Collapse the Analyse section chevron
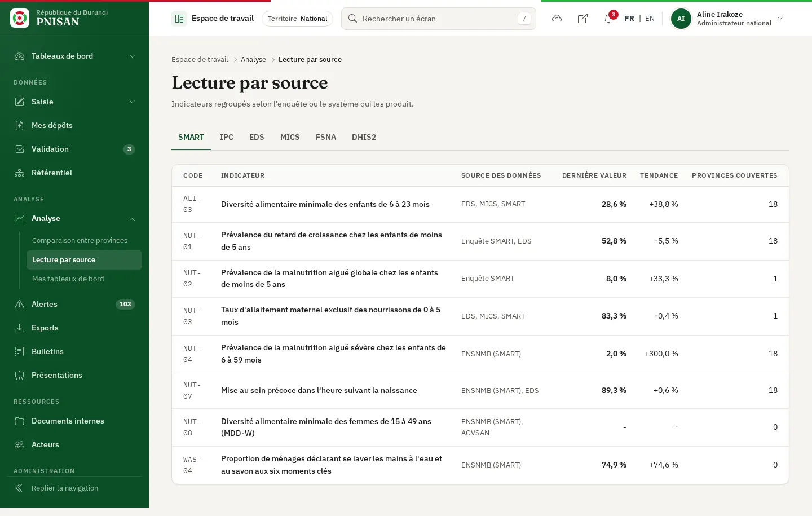The height and width of the screenshot is (516, 812). [133, 219]
